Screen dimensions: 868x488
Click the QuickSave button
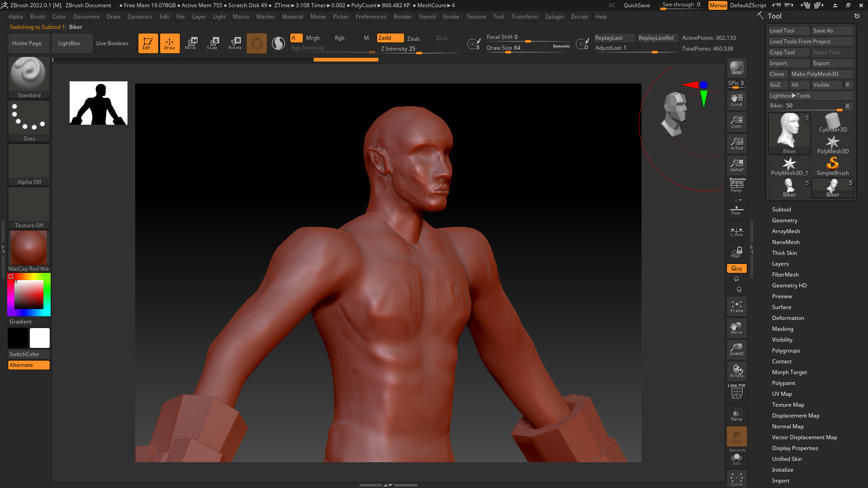point(637,5)
